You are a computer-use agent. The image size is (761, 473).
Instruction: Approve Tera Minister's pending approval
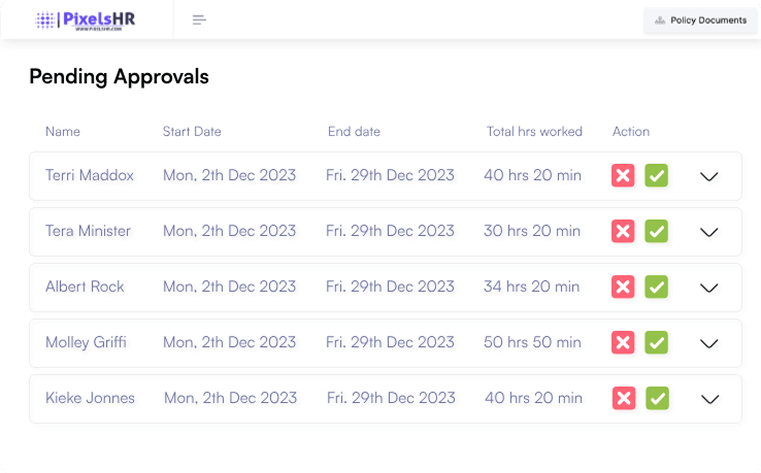coord(656,232)
